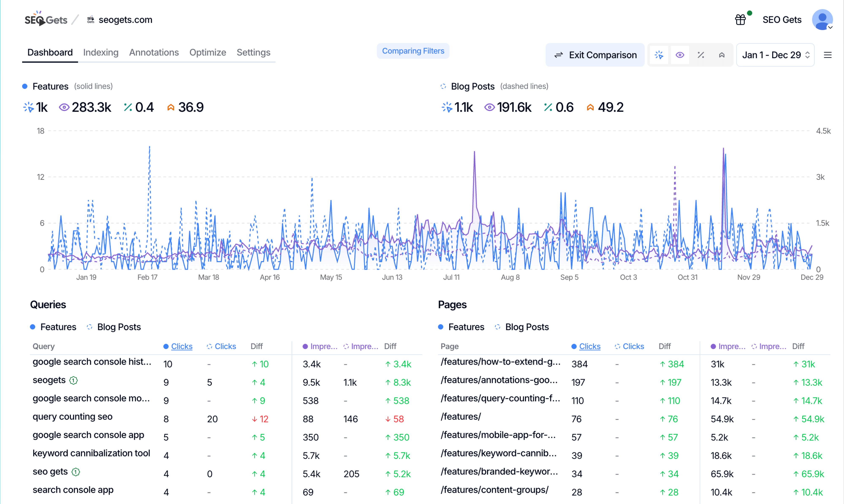Toggle the impressions eye metric
844x504 pixels.
point(680,55)
